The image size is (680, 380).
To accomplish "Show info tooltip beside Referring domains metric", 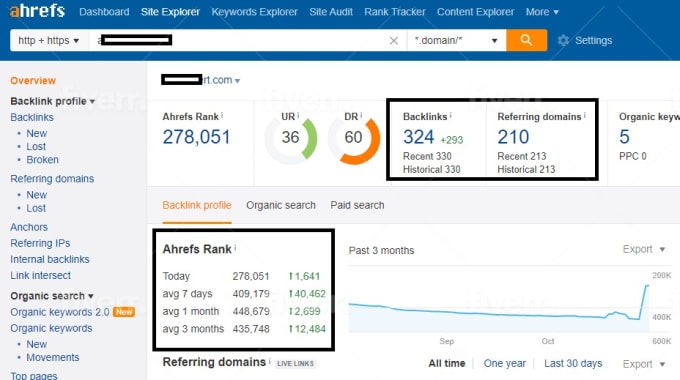I will pyautogui.click(x=585, y=115).
